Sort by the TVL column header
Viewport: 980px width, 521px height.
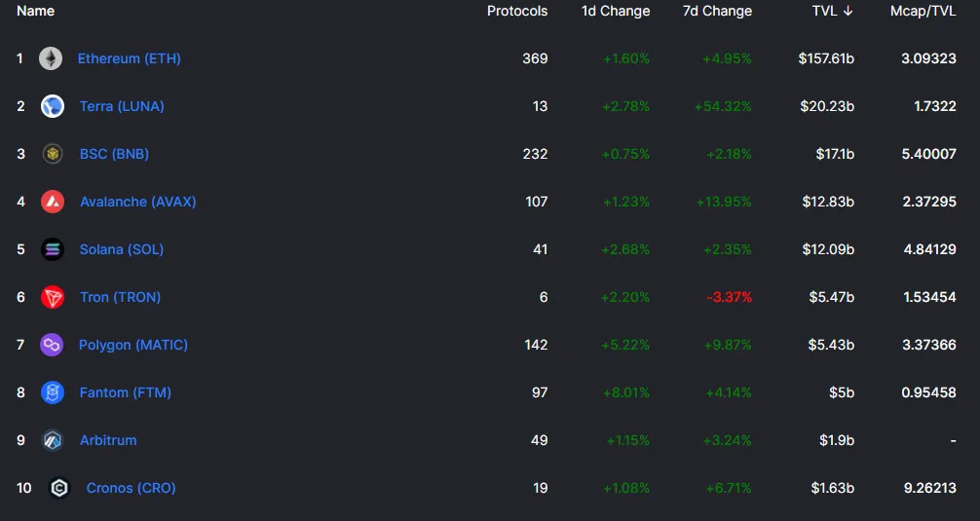(x=824, y=12)
